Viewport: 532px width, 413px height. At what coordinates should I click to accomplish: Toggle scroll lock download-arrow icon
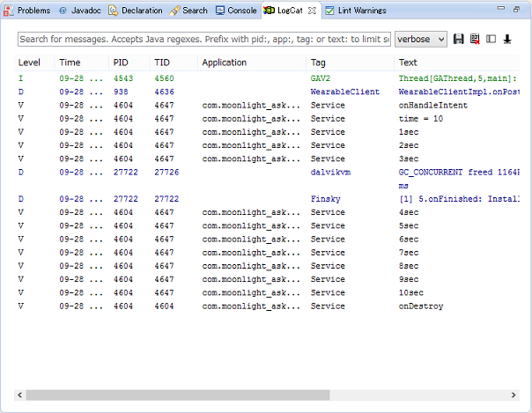coord(507,39)
